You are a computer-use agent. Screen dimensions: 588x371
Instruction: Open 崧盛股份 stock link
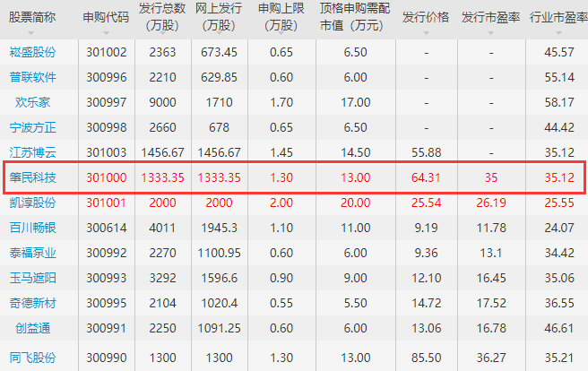[x=33, y=52]
